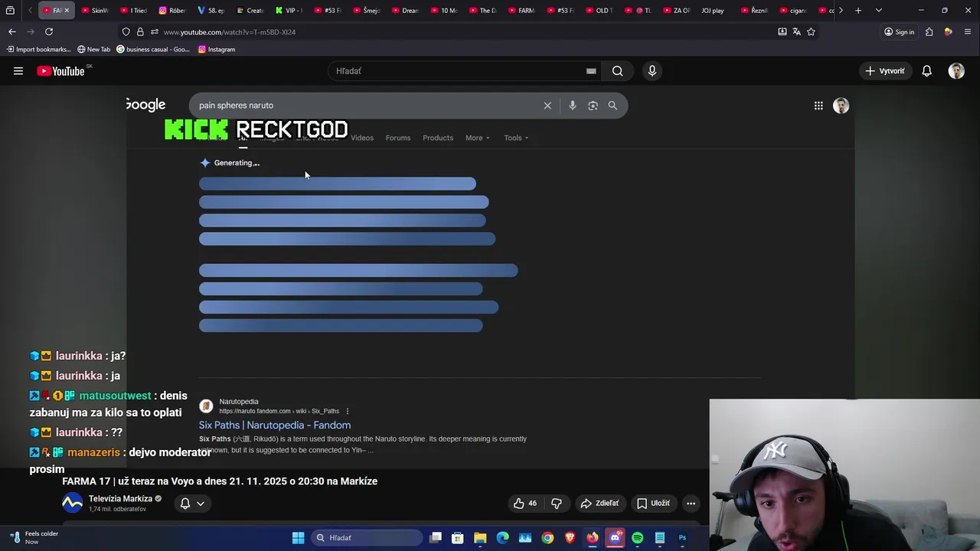Select the Google Forums filter tab
Viewport: 980px width, 551px height.
pyautogui.click(x=398, y=138)
